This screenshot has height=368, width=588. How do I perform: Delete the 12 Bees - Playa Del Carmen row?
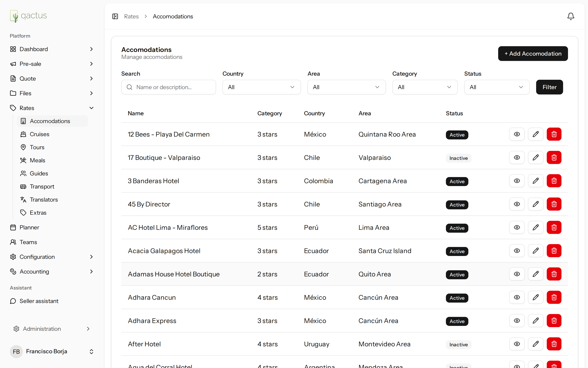pyautogui.click(x=554, y=134)
